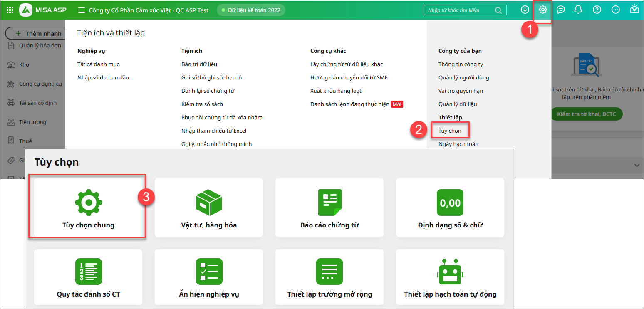
Task: Toggle the hamburger sidebar menu
Action: (82, 10)
